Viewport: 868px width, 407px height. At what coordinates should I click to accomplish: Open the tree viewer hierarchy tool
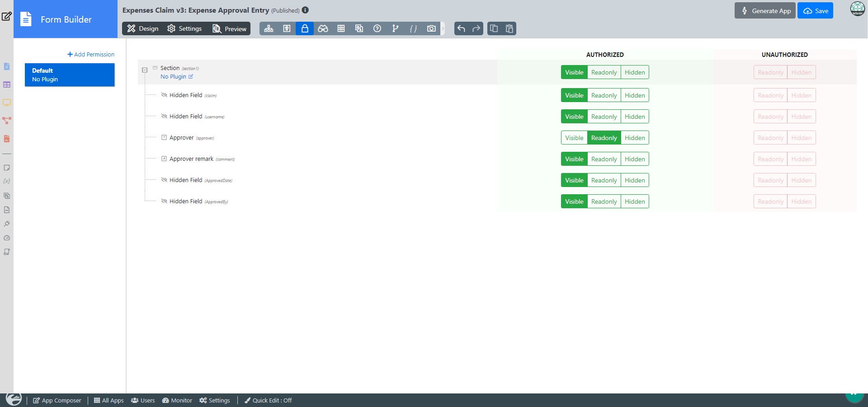coord(269,28)
